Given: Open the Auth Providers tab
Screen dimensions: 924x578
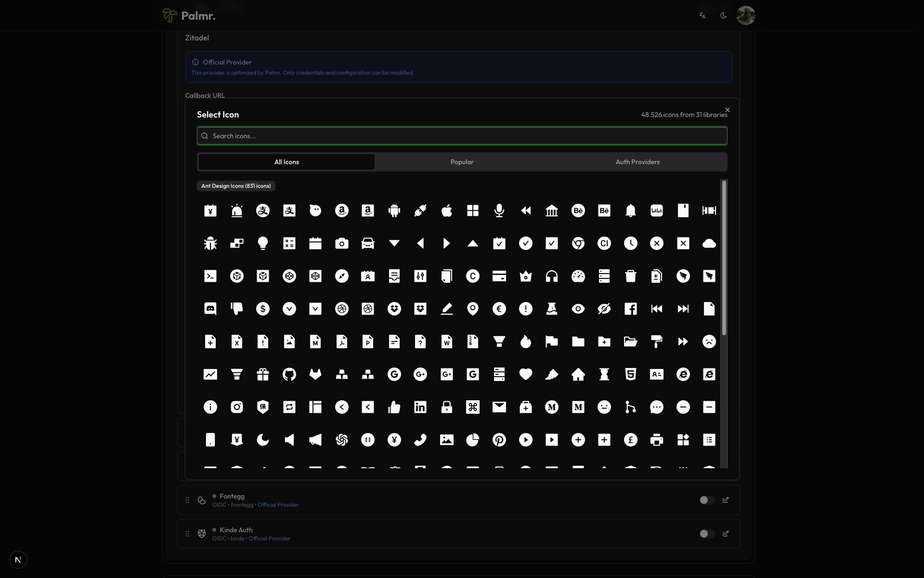Looking at the screenshot, I should (638, 162).
